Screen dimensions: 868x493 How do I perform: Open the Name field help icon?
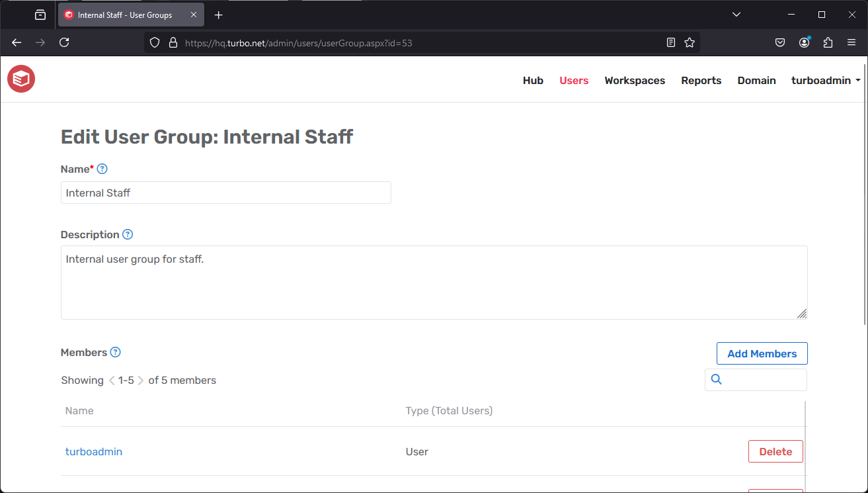[x=102, y=169]
